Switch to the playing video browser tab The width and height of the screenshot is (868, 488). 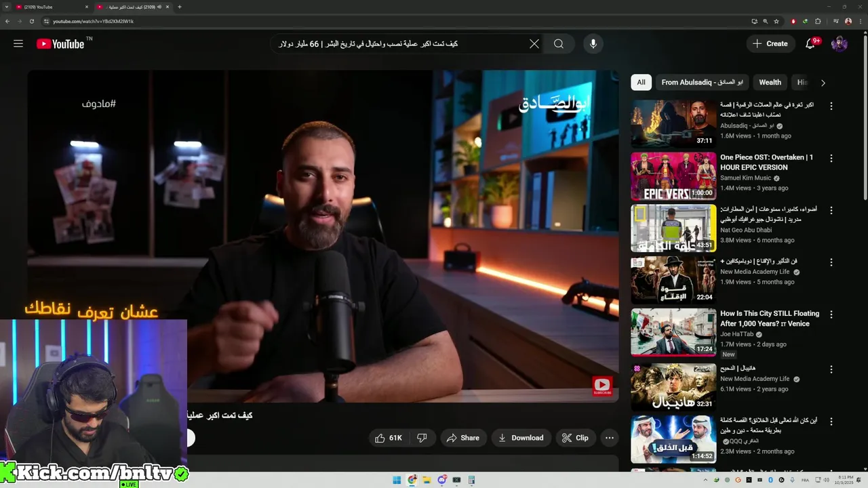(132, 7)
